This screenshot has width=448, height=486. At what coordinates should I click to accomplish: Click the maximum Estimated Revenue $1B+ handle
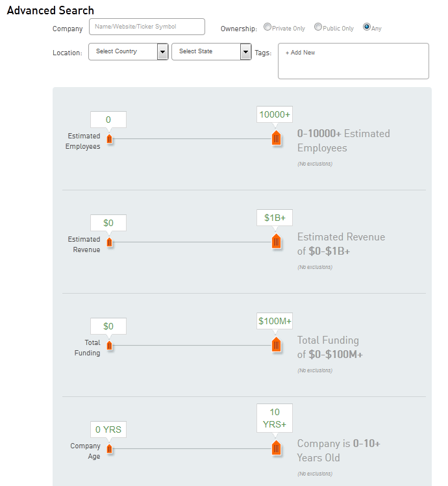pyautogui.click(x=276, y=241)
